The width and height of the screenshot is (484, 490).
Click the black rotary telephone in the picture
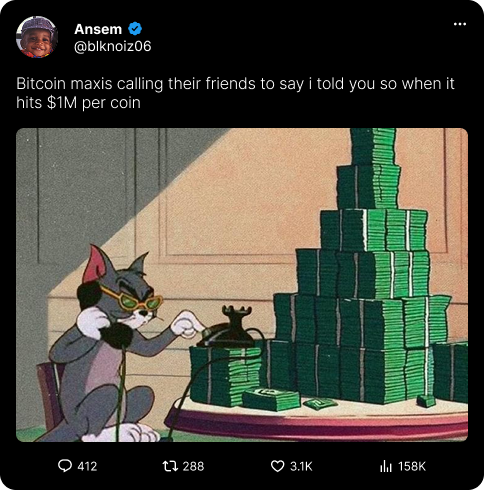228,328
